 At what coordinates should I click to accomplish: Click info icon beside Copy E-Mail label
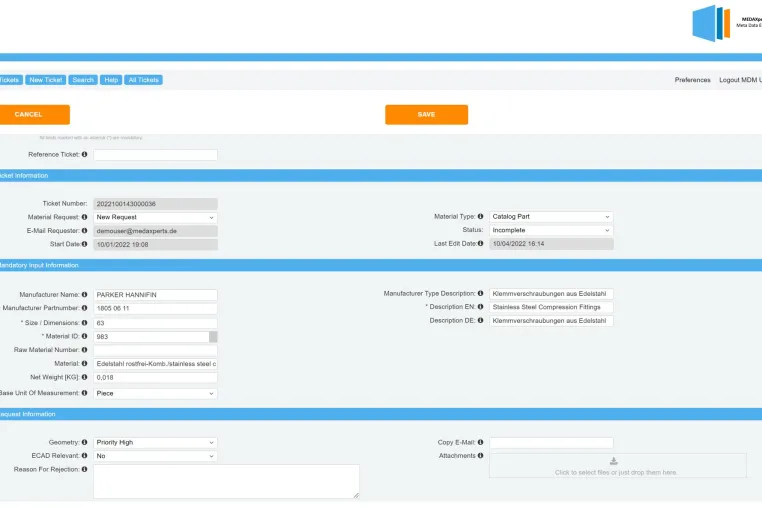coord(480,442)
